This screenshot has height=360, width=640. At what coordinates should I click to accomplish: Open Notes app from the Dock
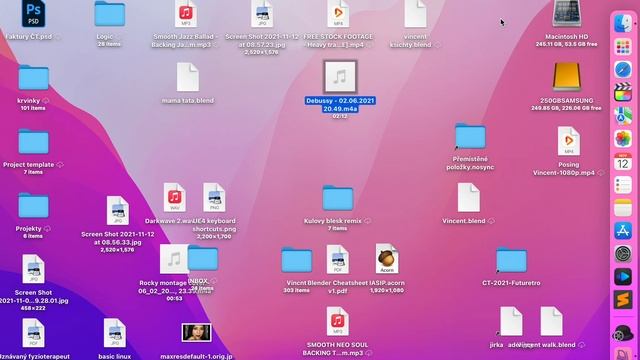pos(622,208)
